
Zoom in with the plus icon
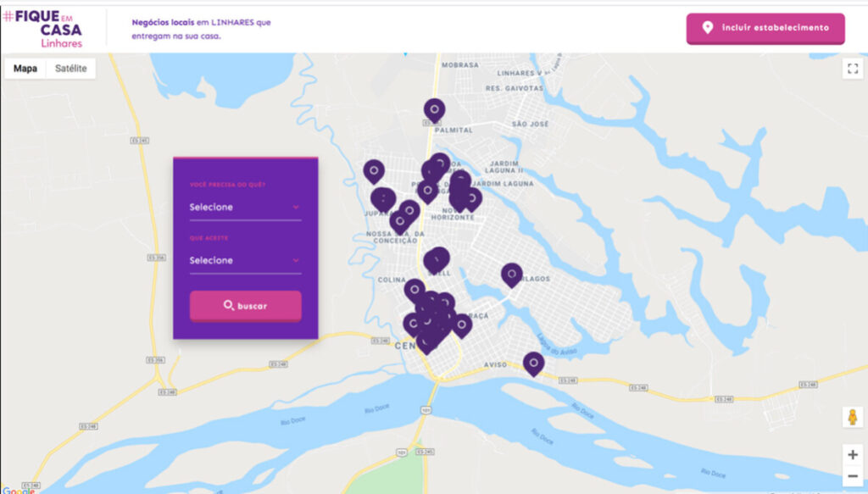point(853,455)
